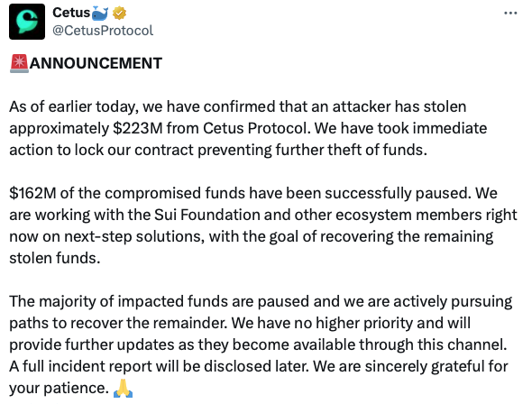Open the @CetusProtocol handle link
This screenshot has height=404, width=532.
[103, 31]
